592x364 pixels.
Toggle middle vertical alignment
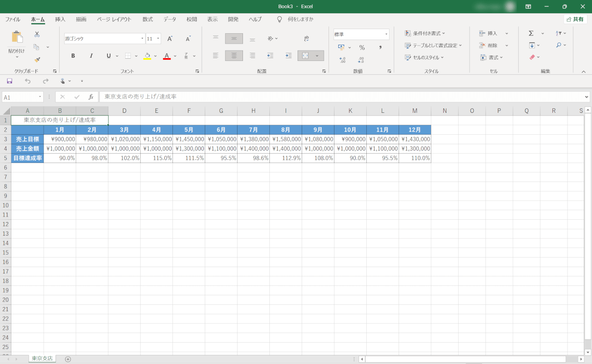pos(234,39)
